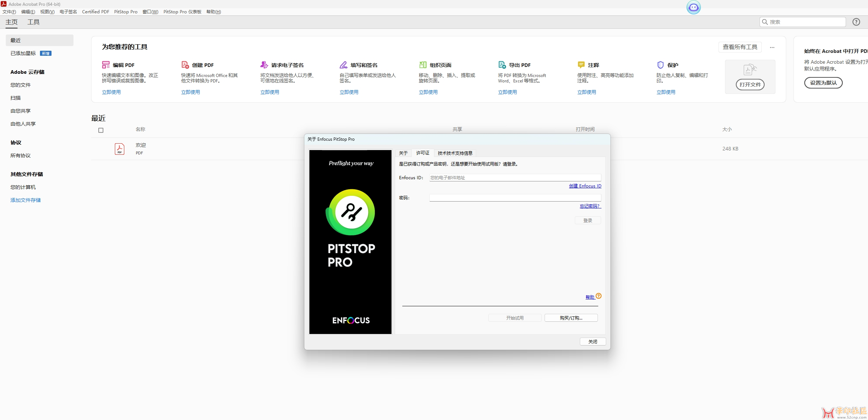The width and height of the screenshot is (868, 420).
Task: Click the 创建 Enfocus ID link
Action: coord(585,186)
